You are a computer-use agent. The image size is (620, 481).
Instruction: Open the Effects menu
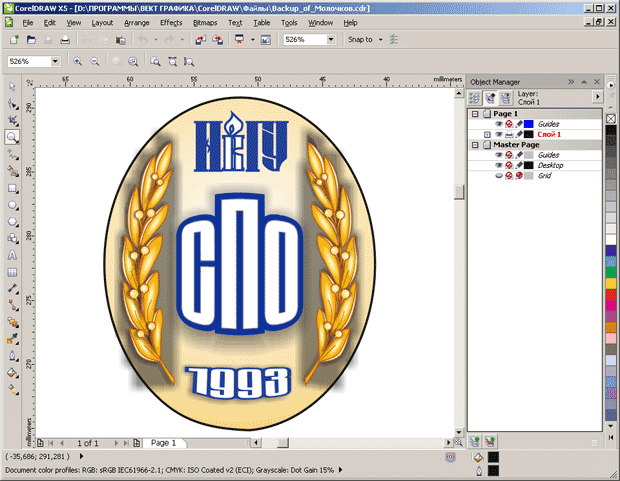click(171, 22)
